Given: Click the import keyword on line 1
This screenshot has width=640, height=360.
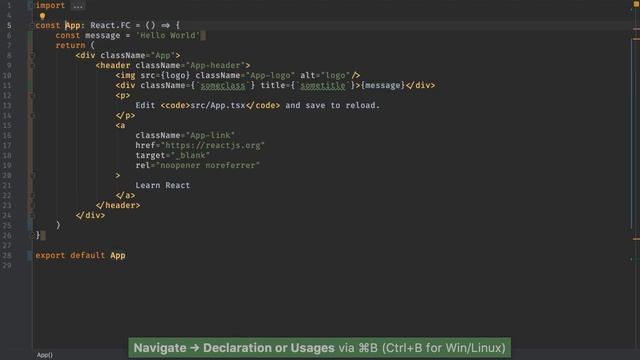Looking at the screenshot, I should [x=50, y=6].
